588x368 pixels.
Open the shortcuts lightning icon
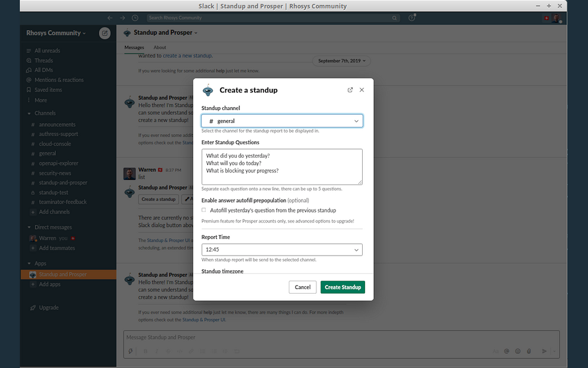[131, 352]
